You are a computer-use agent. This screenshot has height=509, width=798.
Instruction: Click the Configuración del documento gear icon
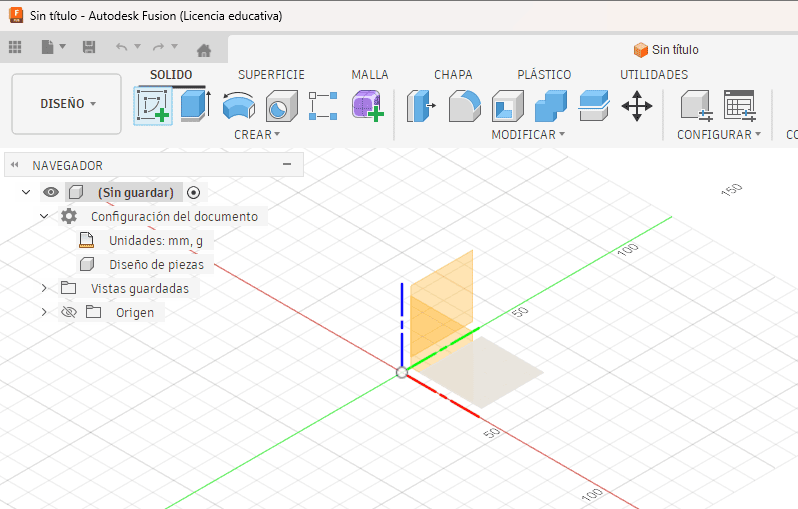69,216
